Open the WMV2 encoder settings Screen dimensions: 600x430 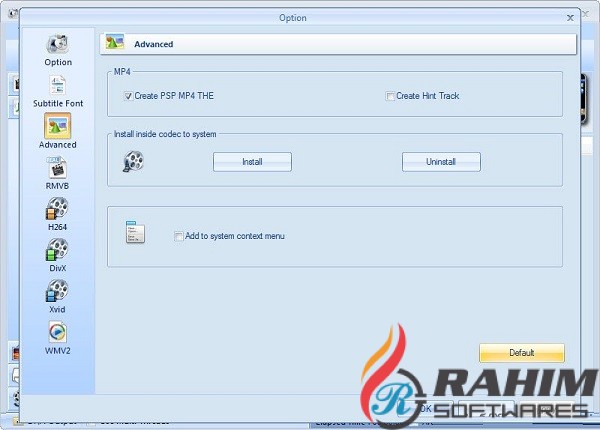coord(57,338)
